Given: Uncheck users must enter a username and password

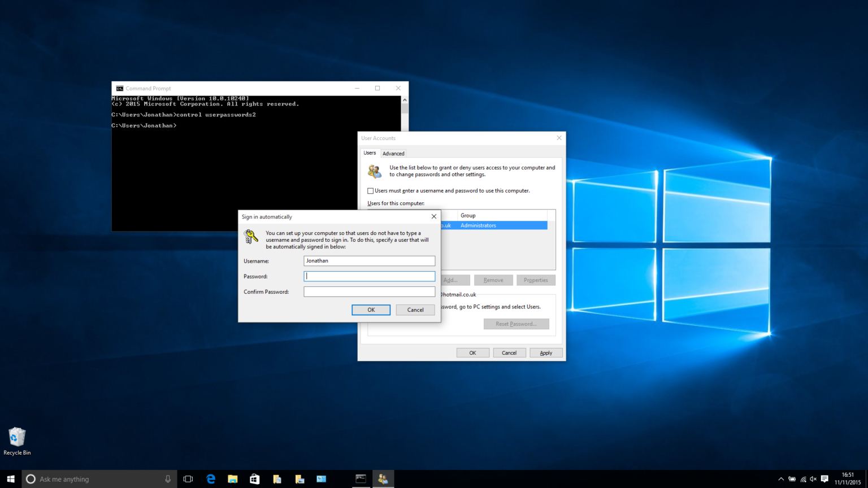Looking at the screenshot, I should click(371, 190).
